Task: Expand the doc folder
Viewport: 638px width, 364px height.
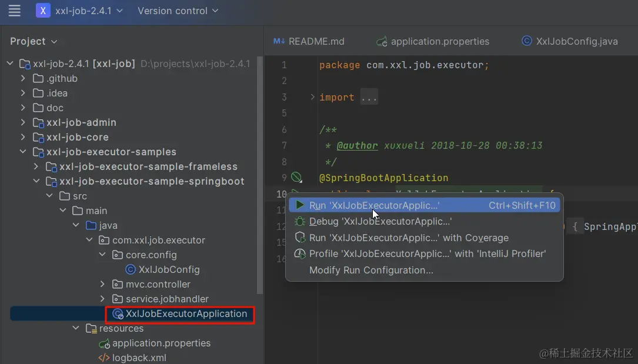Action: [23, 108]
